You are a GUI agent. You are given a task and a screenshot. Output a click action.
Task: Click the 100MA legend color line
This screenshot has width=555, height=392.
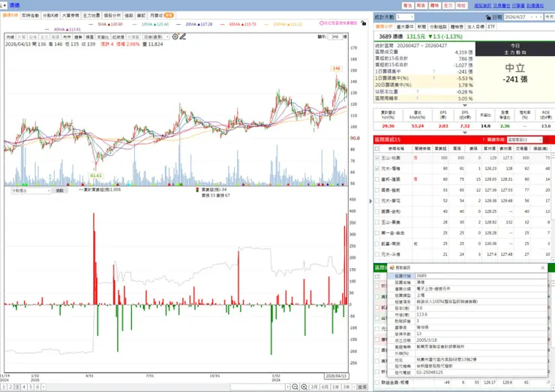265,25
